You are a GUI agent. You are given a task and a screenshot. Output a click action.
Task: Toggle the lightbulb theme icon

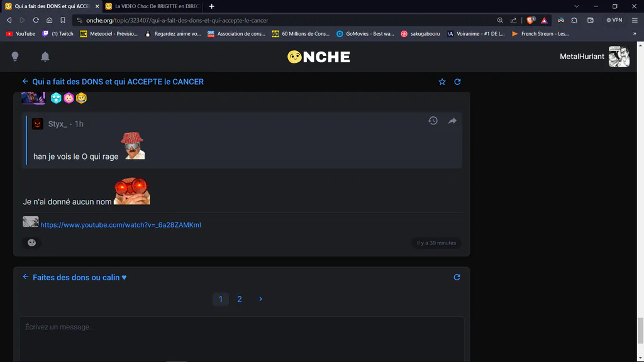[15, 56]
